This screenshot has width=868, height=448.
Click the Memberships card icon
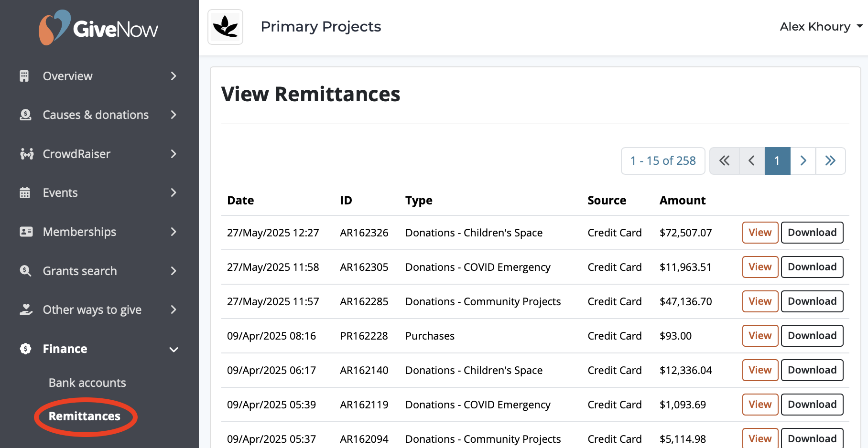(x=26, y=232)
